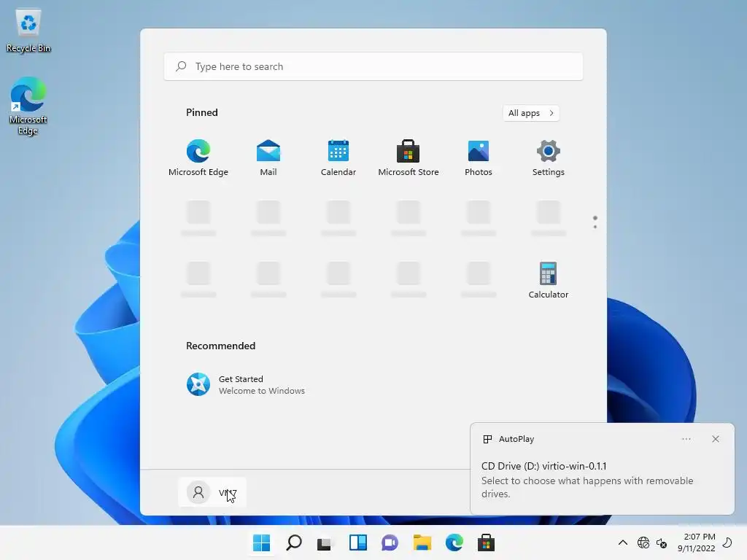Viewport: 747px width, 560px height.
Task: Open the Mail pinned app
Action: point(268,158)
